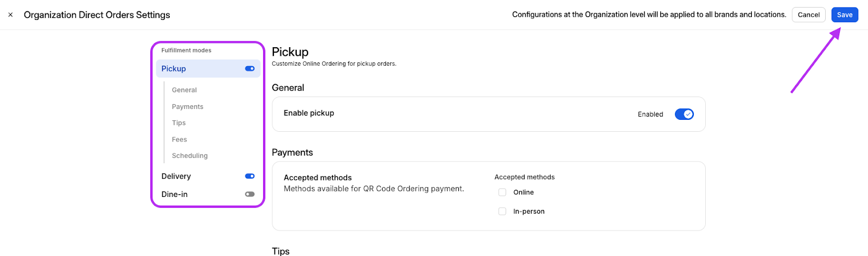Disable the Enable pickup toggle
The image size is (868, 256).
click(684, 114)
